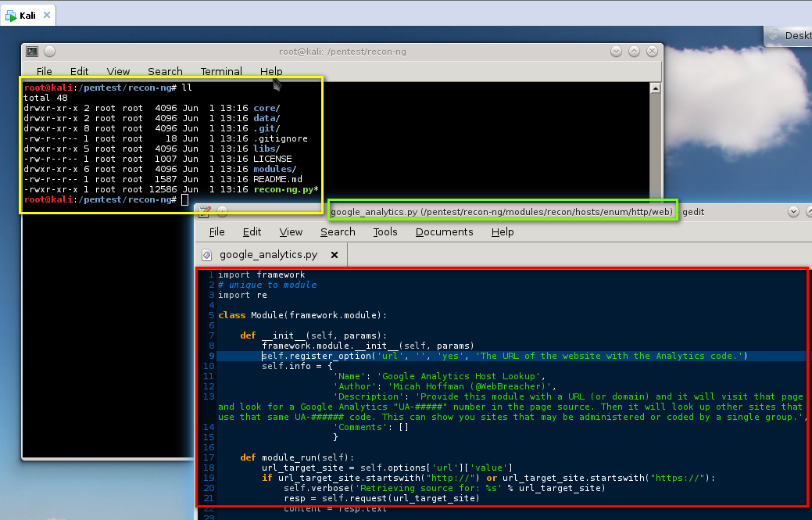The width and height of the screenshot is (812, 520).
Task: Open the terminal window's Search menu
Action: tap(165, 71)
